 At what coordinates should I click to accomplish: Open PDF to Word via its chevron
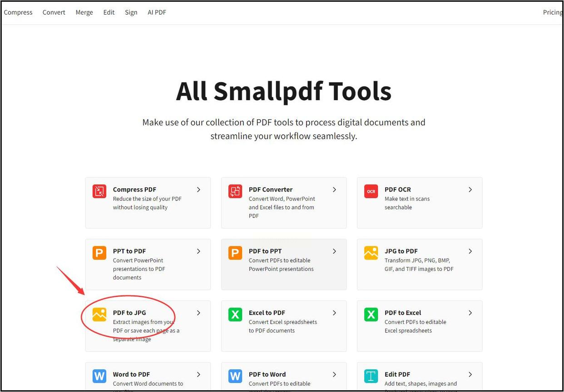[334, 375]
